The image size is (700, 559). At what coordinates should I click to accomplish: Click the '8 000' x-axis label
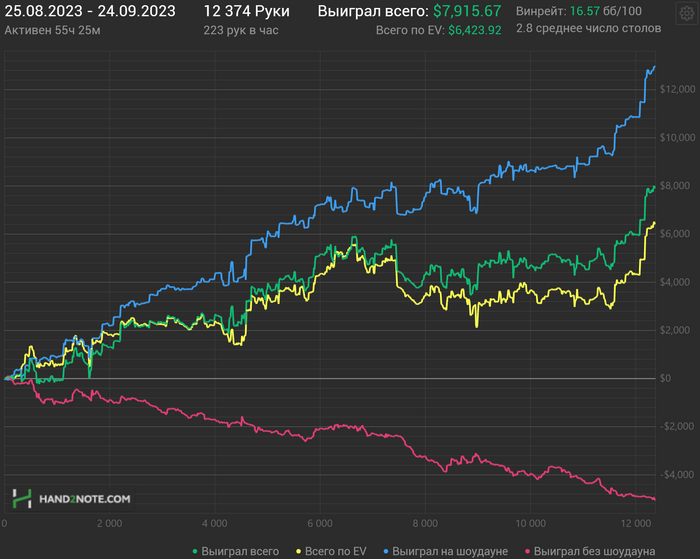(x=425, y=523)
